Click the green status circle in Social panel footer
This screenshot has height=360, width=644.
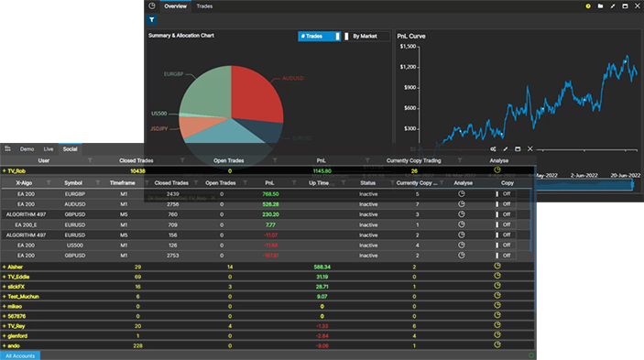[x=531, y=355]
